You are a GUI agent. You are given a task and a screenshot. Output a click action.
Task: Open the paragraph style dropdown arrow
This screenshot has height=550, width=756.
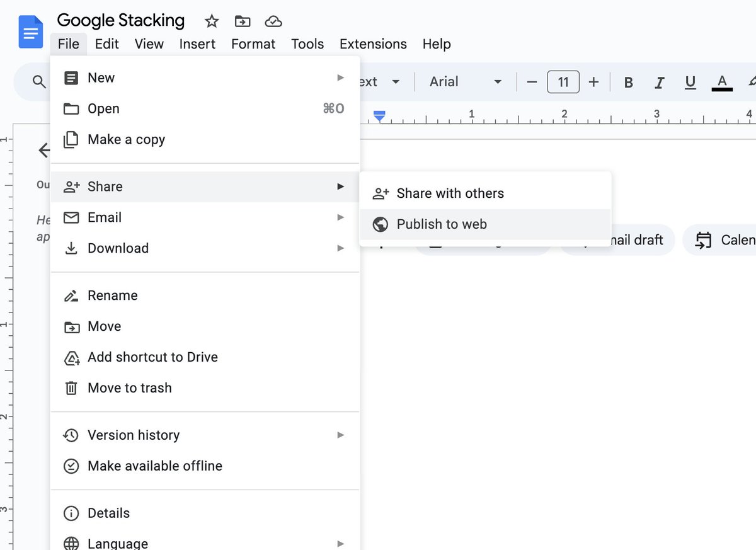[396, 82]
